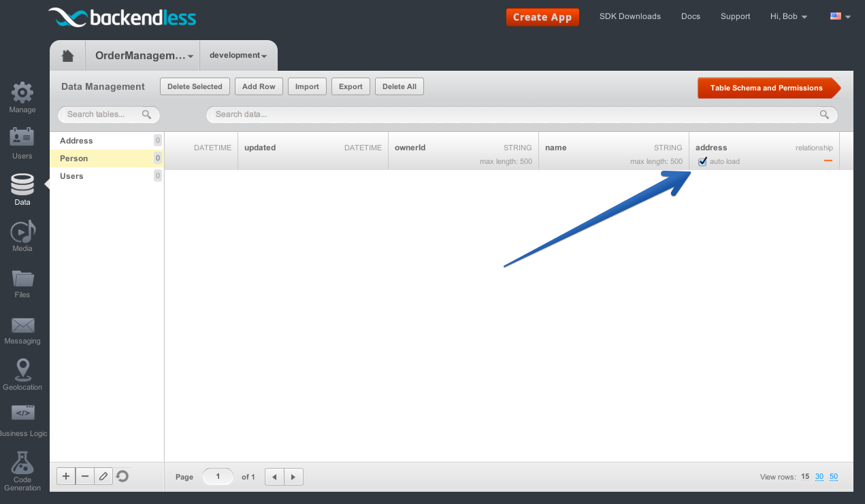The width and height of the screenshot is (865, 504).
Task: Sort by the name column header
Action: [614, 150]
